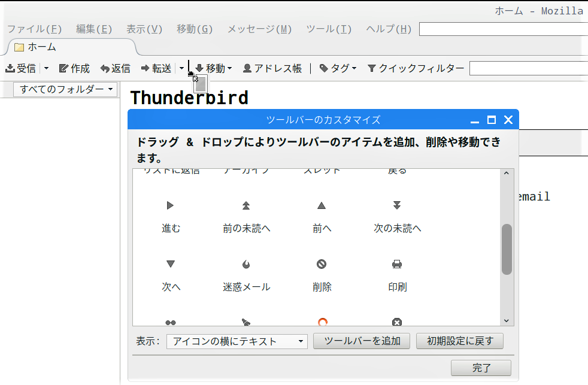The height and width of the screenshot is (385, 588).
Task: Open the アイコンの横にテキスト display dropdown
Action: coord(237,341)
